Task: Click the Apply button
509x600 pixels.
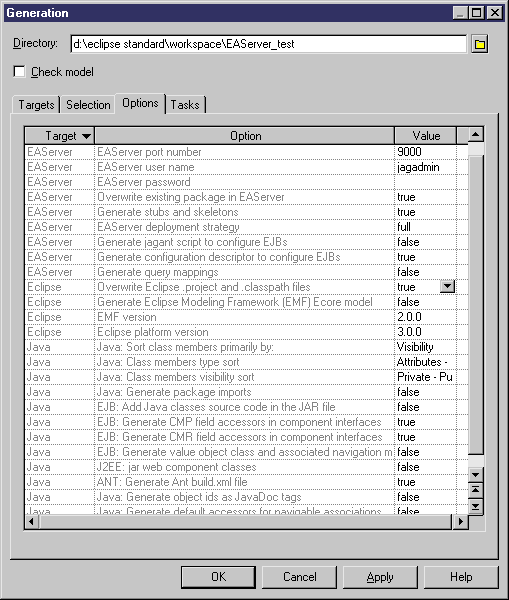Action: point(380,577)
